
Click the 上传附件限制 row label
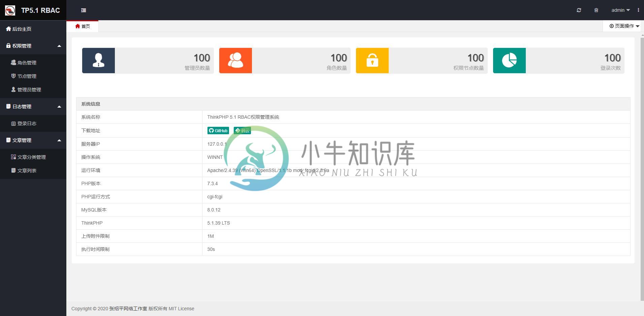tap(95, 236)
